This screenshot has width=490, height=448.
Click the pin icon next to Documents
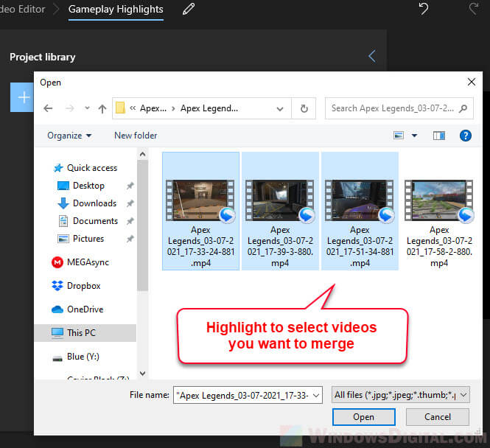130,221
